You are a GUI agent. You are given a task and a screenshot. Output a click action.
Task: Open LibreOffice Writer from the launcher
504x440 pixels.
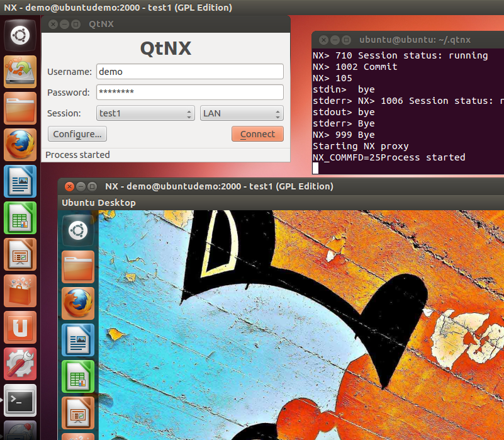tap(20, 181)
